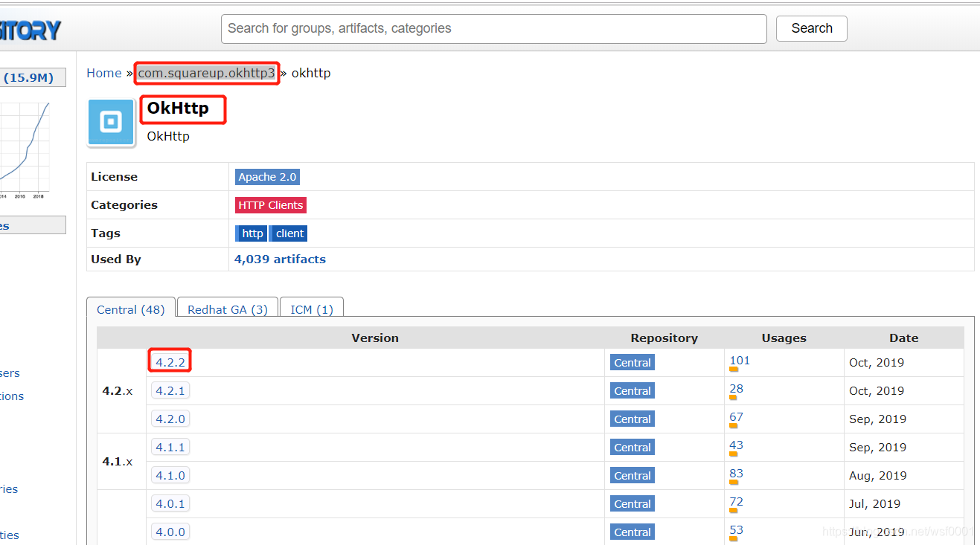The width and height of the screenshot is (980, 545).
Task: Click the okhttp breadcrumb text
Action: (x=311, y=73)
